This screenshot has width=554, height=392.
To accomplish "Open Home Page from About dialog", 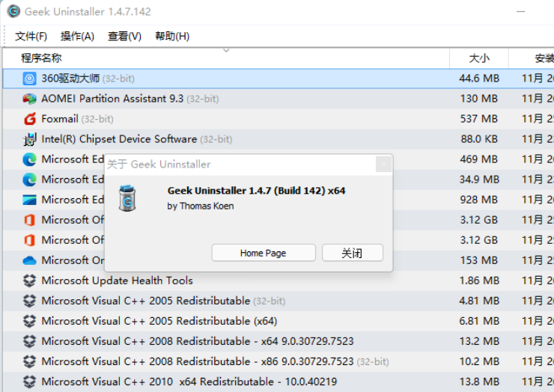I will (264, 253).
